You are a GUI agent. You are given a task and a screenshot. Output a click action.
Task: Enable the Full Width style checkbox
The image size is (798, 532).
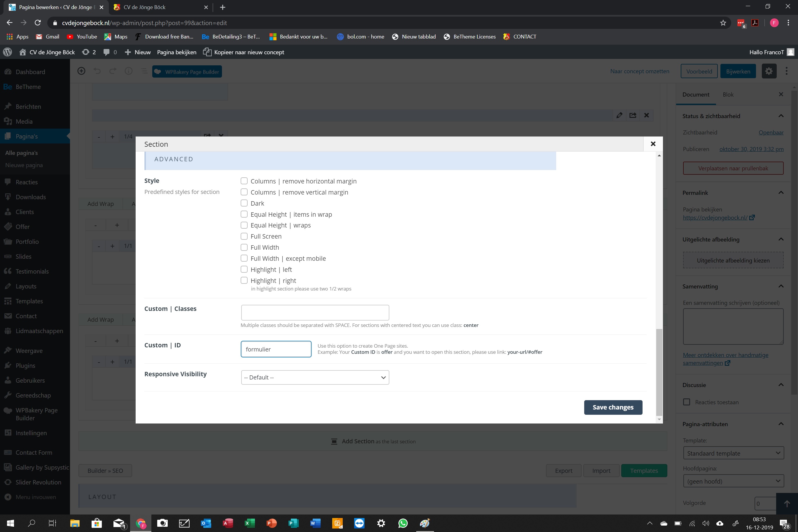(244, 247)
